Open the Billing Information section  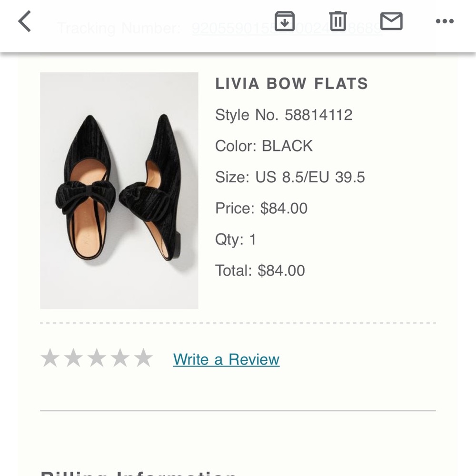click(x=135, y=474)
